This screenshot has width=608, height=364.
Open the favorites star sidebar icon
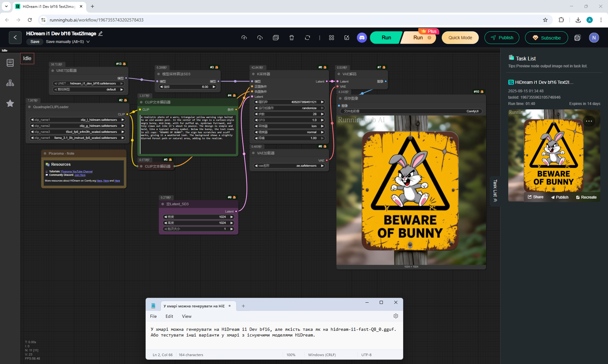point(10,103)
